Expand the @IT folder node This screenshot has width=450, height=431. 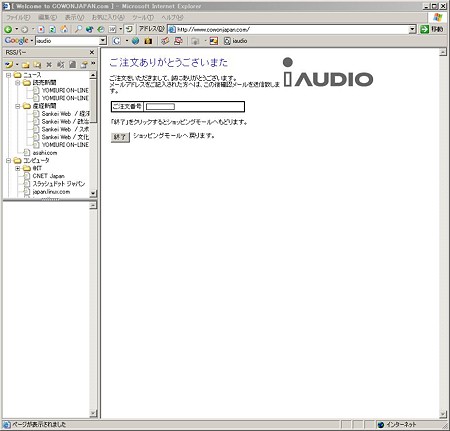click(x=18, y=168)
